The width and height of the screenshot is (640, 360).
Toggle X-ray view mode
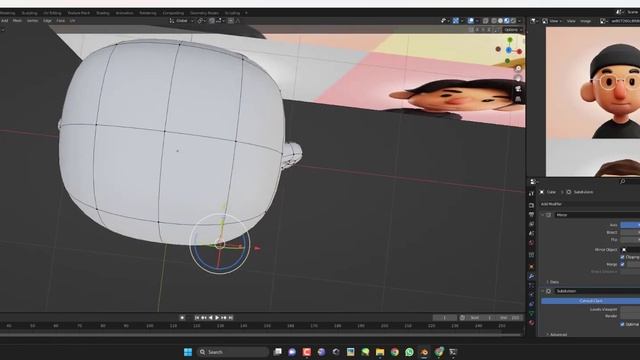tap(485, 20)
